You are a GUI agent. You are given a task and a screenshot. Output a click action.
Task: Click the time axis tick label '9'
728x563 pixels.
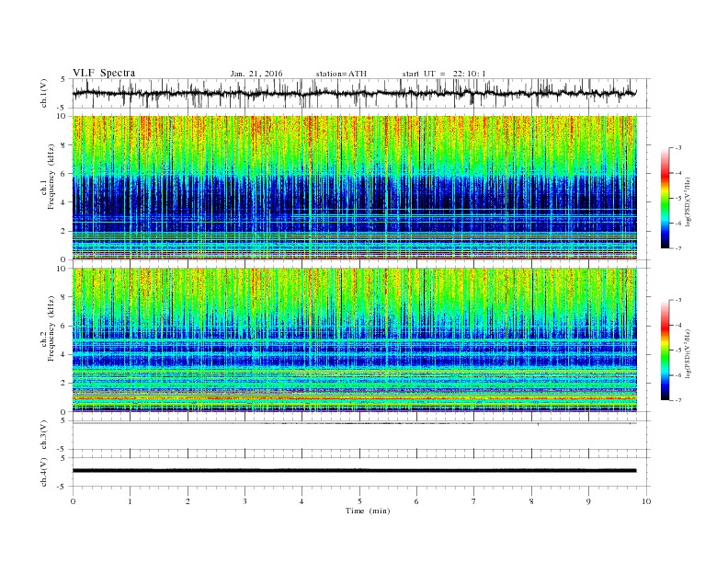[x=588, y=501]
